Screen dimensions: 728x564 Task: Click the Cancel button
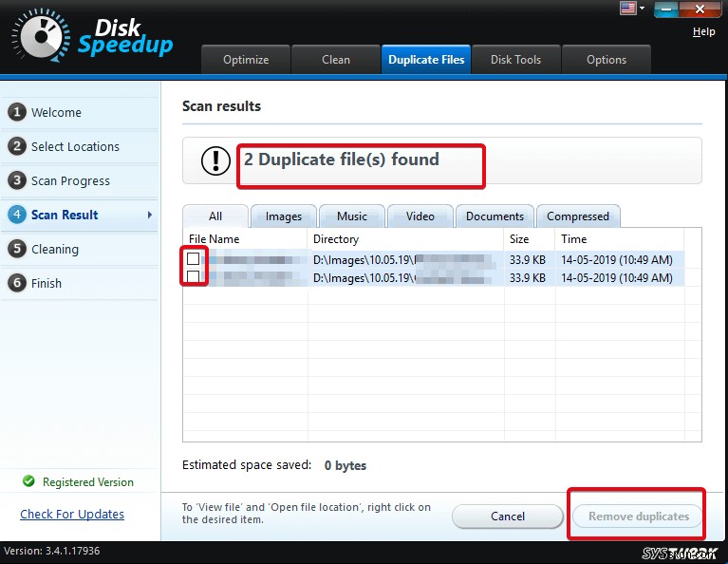[x=508, y=517]
